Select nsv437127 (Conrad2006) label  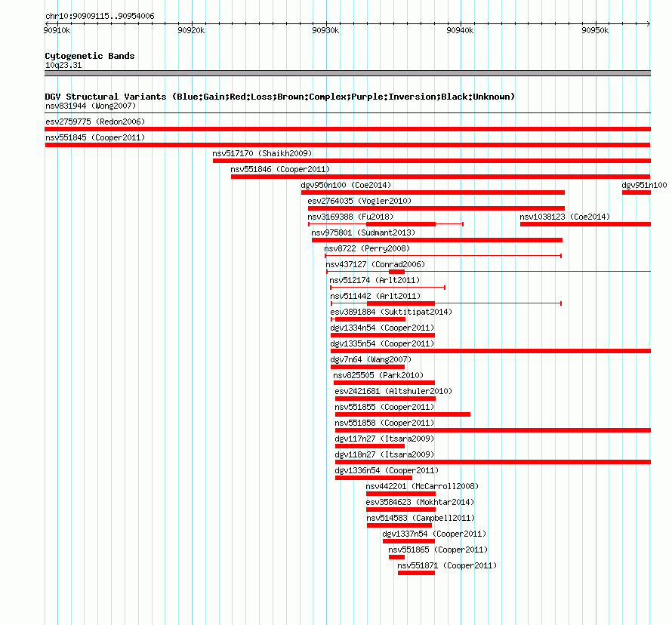point(375,264)
